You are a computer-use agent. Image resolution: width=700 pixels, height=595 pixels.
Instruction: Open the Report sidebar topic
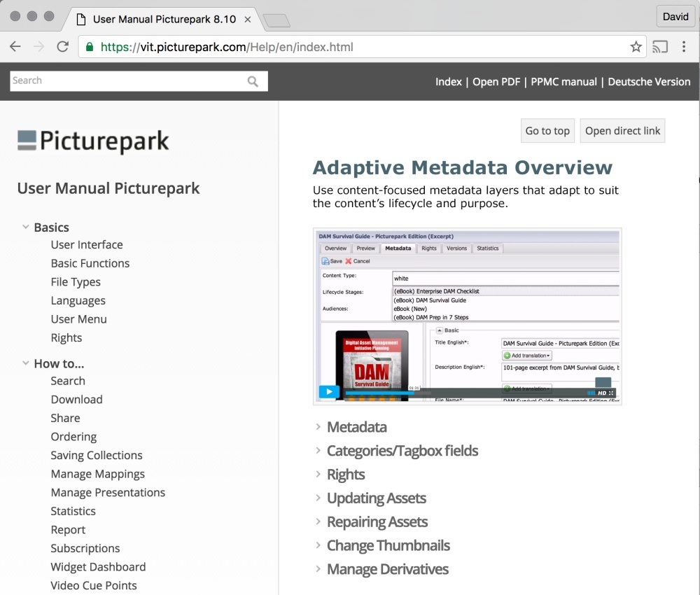68,530
